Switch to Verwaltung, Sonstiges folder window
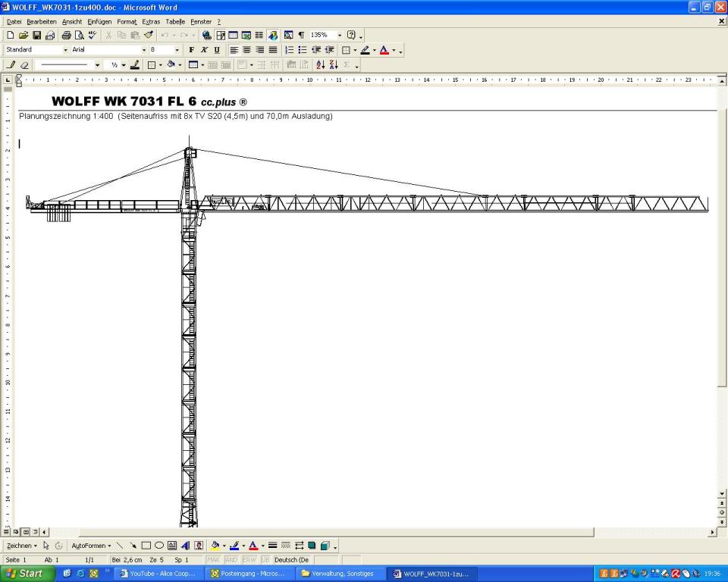The width and height of the screenshot is (728, 582). 340,574
